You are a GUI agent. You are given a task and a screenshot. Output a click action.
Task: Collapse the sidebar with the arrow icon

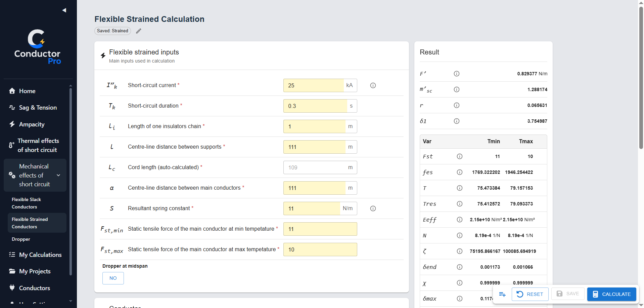(64, 10)
